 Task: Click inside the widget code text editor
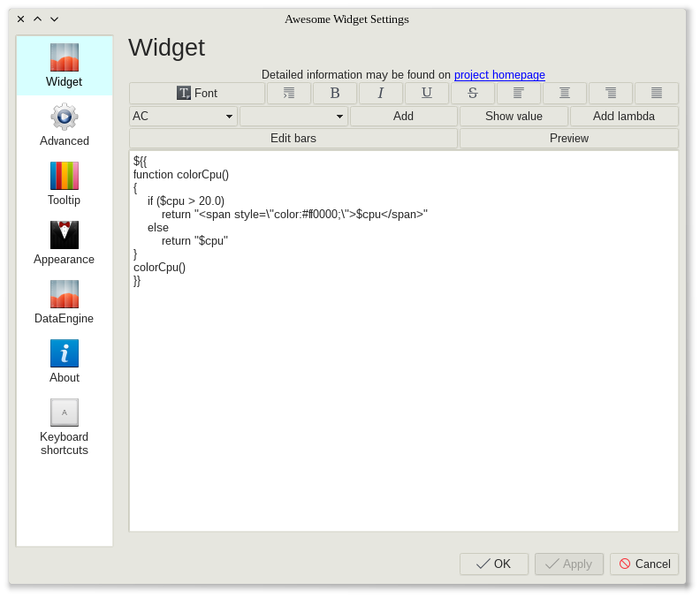tap(403, 397)
